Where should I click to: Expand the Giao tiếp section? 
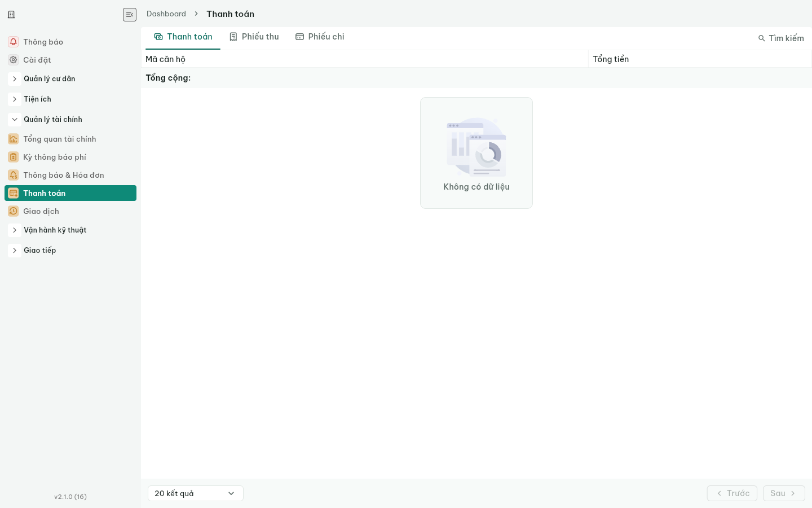pyautogui.click(x=15, y=251)
